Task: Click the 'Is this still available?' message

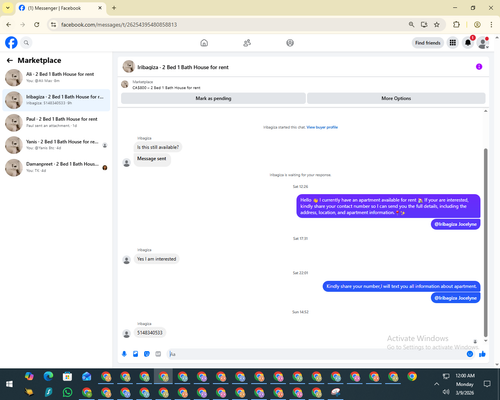Action: (158, 147)
